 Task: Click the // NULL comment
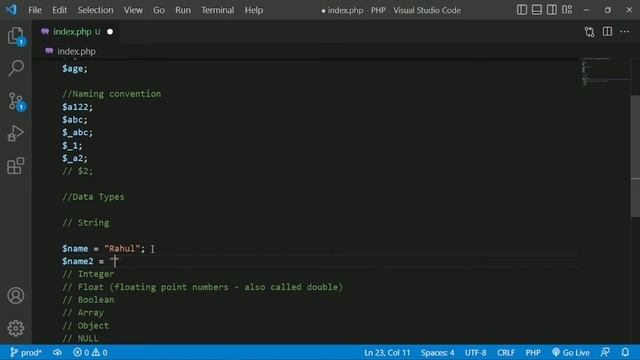[80, 338]
